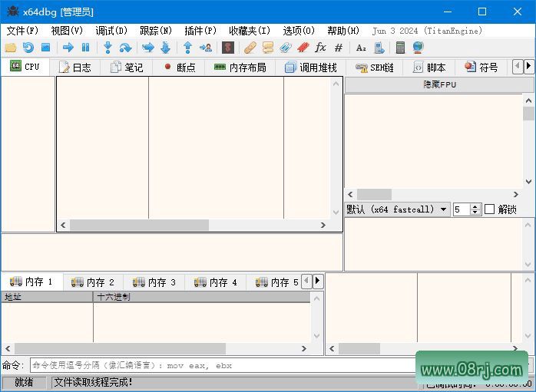This screenshot has width=536, height=392.
Task: Open the comments icon in the toolbar
Action: point(268,47)
